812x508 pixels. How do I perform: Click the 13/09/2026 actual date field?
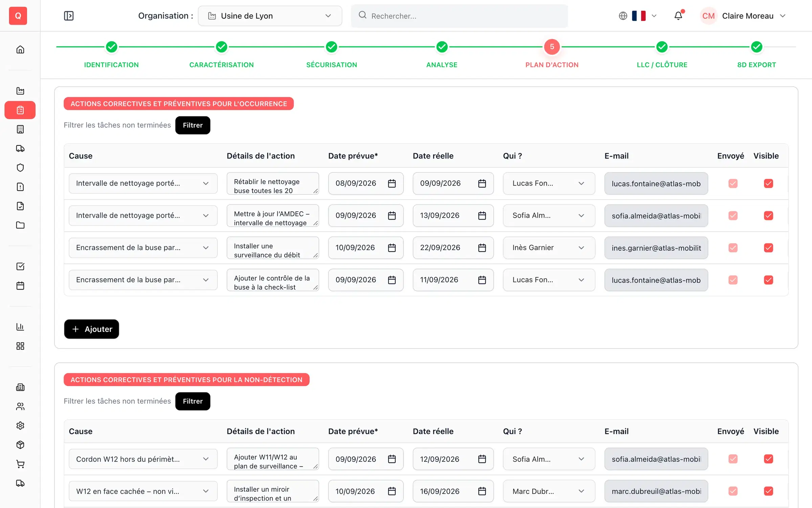[x=453, y=215]
